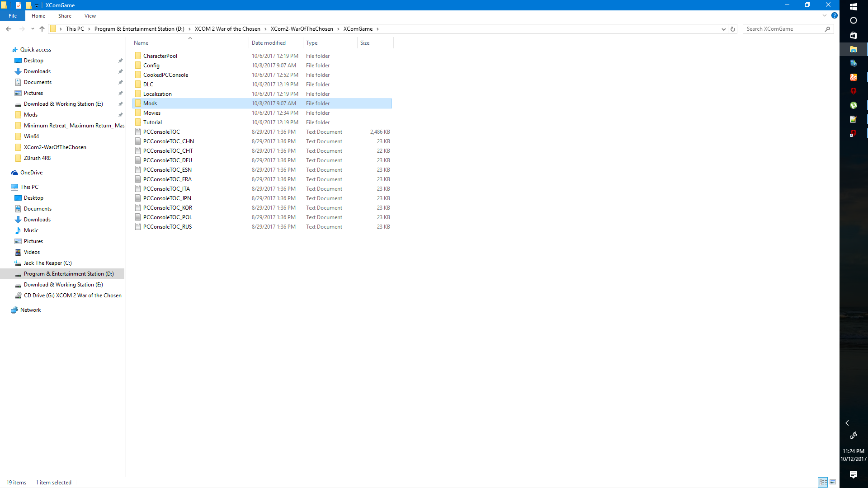Open Download & Working Station (E:) under This PC
This screenshot has width=868, height=488.
[63, 285]
